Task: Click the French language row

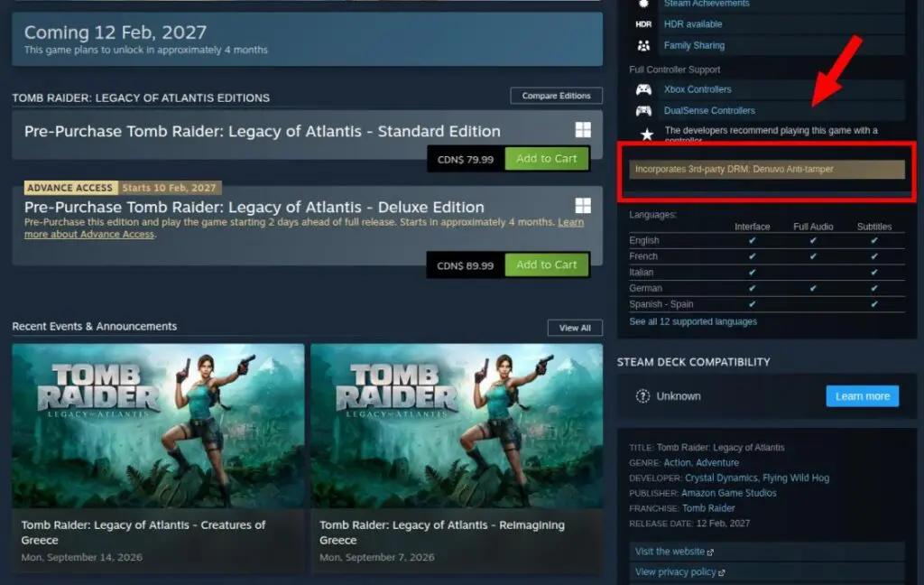Action: coord(767,256)
